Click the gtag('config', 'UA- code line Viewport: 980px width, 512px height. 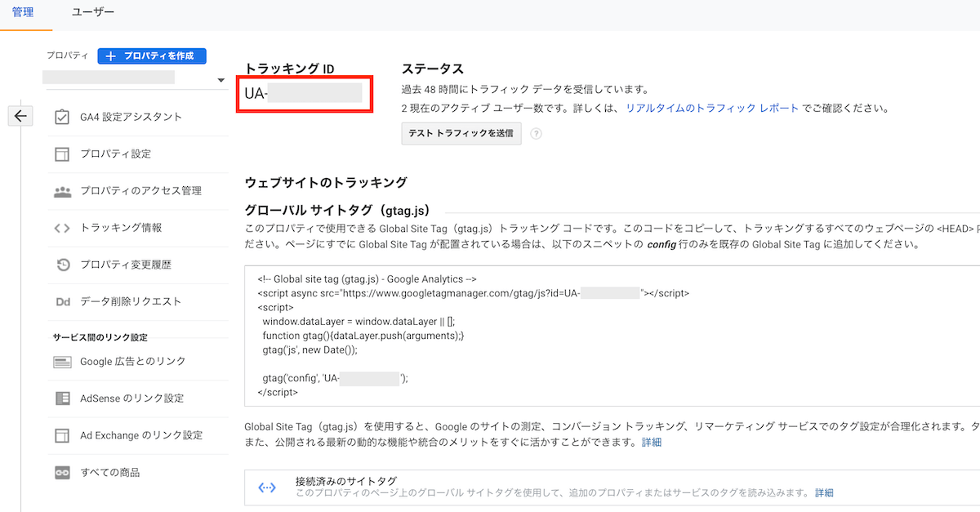coord(335,378)
